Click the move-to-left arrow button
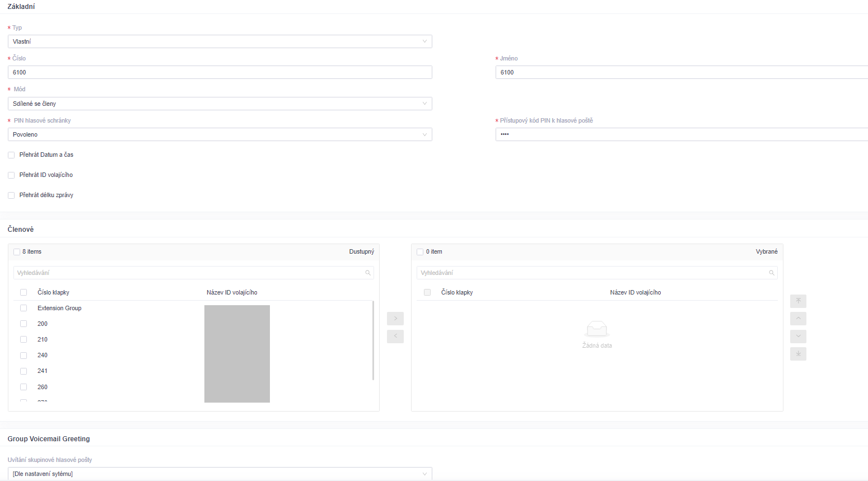This screenshot has height=481, width=868. (x=395, y=337)
